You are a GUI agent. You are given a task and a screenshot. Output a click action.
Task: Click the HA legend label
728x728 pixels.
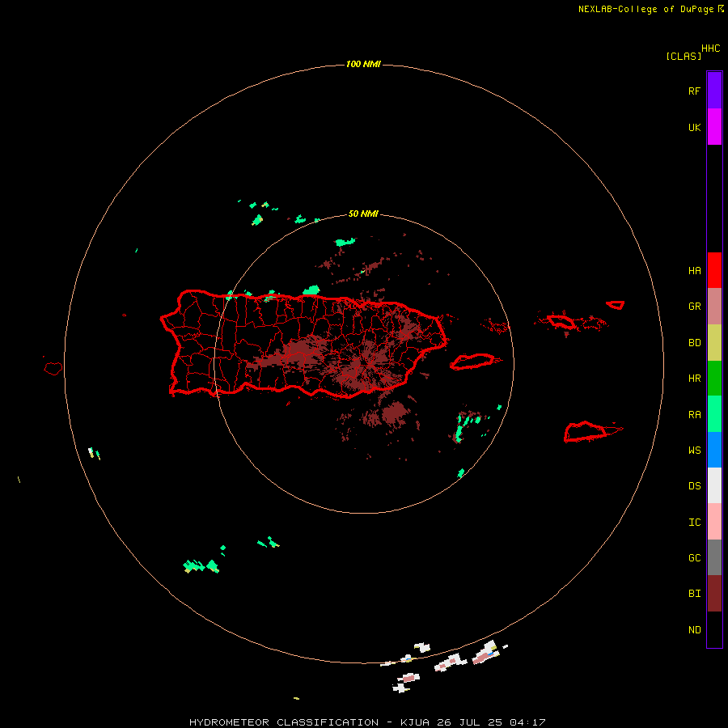(694, 271)
